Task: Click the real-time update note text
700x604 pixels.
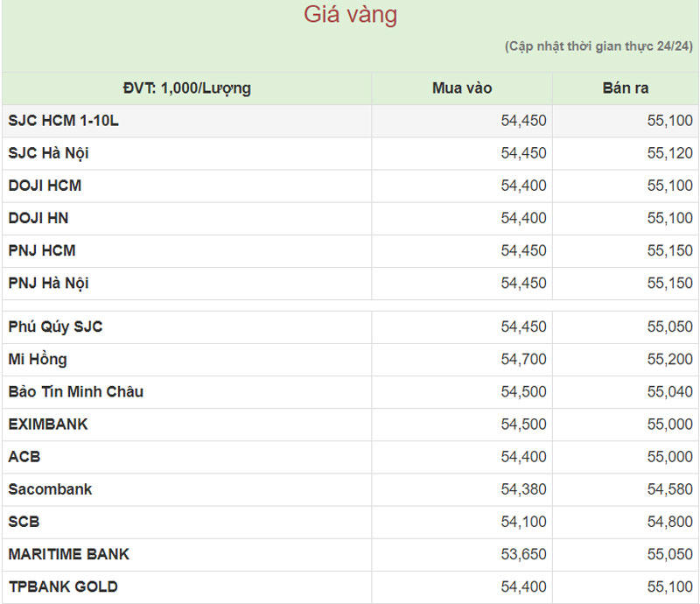Action: (x=598, y=46)
